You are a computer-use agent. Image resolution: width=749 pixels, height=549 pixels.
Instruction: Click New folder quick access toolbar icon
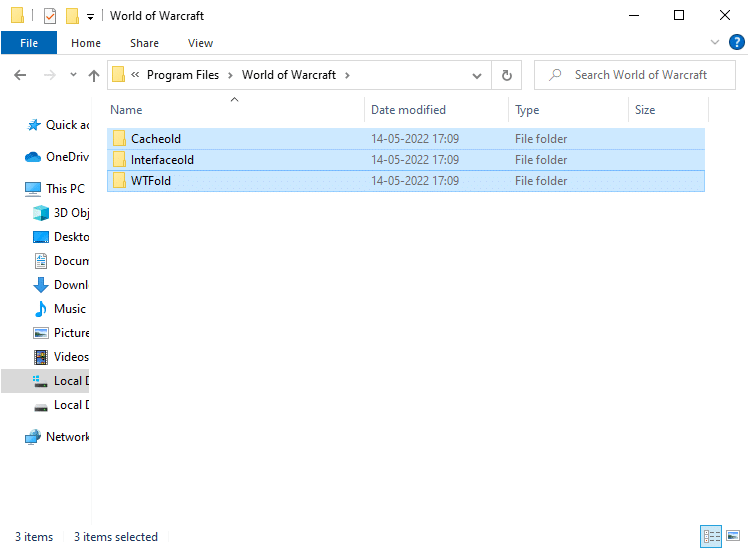point(72,16)
